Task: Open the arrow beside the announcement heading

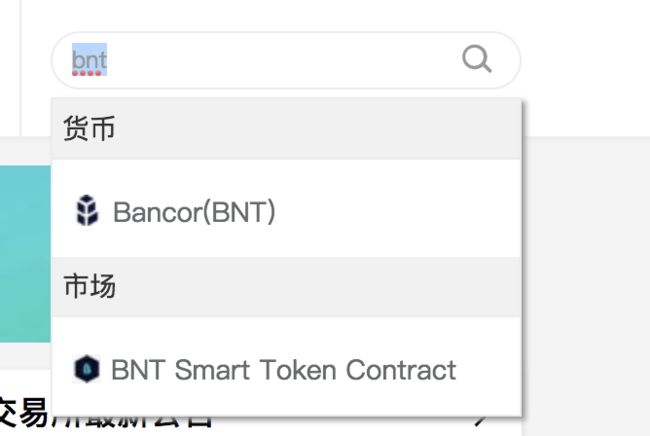Action: pyautogui.click(x=481, y=421)
